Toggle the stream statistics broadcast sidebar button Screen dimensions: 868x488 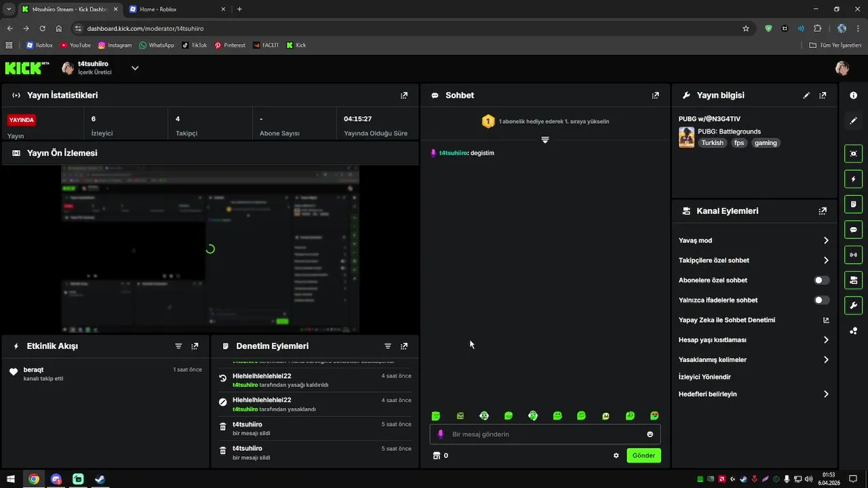coord(853,255)
